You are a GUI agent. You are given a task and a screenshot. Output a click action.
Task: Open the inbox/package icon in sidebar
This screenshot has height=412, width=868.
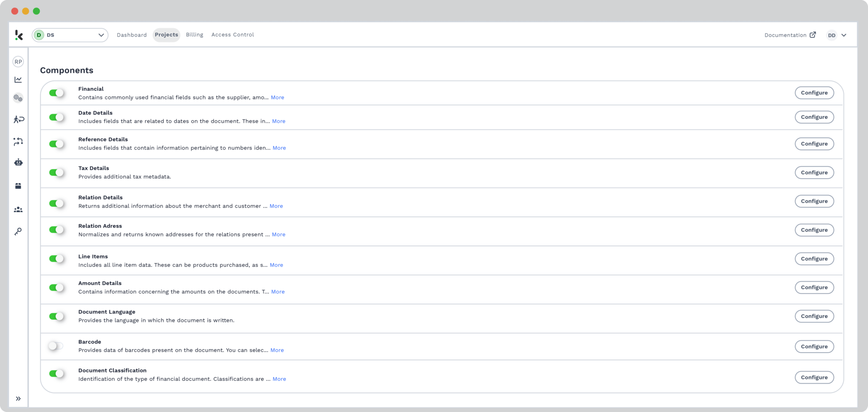click(x=18, y=185)
